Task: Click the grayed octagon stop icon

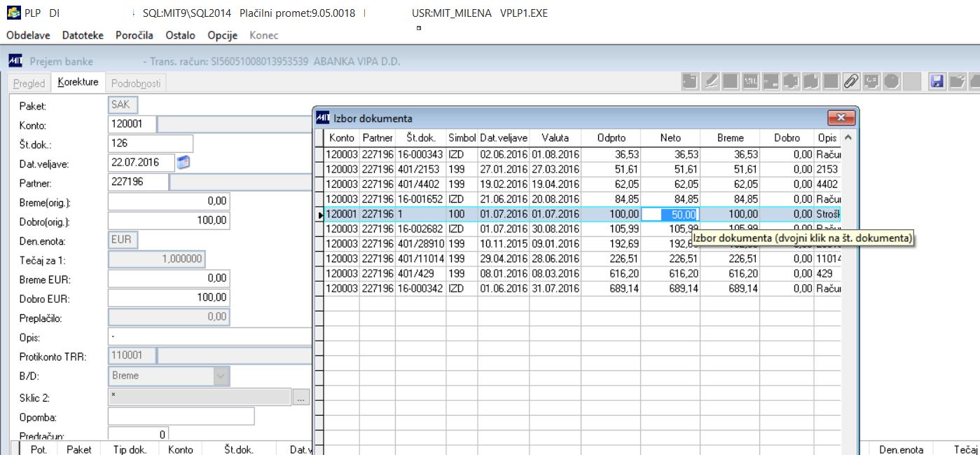Action: [892, 81]
